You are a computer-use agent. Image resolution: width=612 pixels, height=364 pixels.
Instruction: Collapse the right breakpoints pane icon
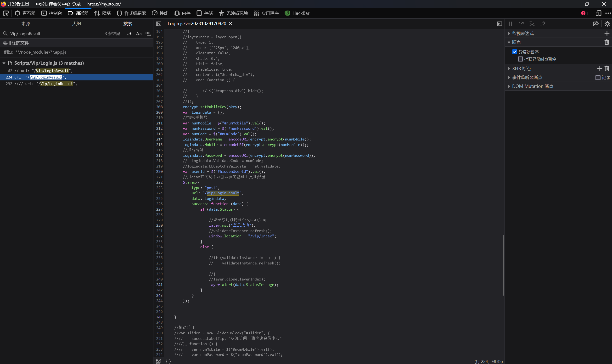click(x=500, y=23)
